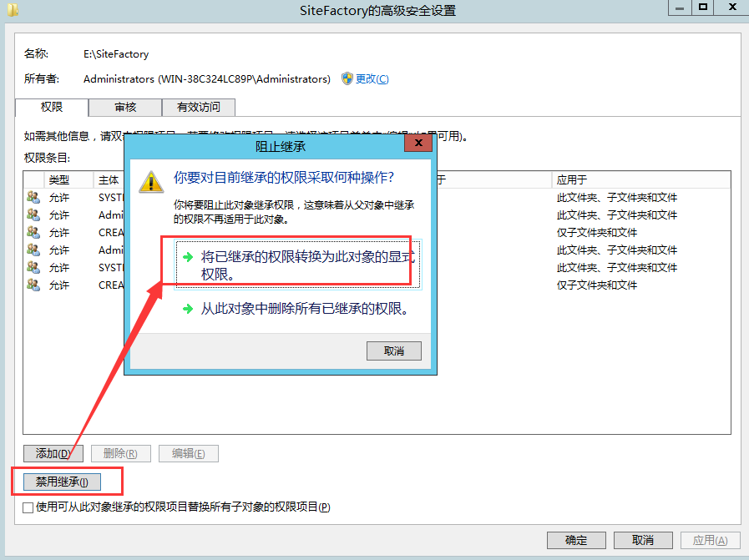The image size is (749, 560).
Task: Click the user group icon beside the second row, Admi
Action: [x=33, y=214]
